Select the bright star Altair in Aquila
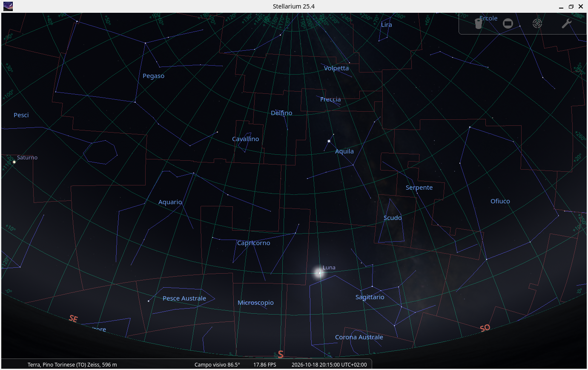Image resolution: width=588 pixels, height=370 pixels. [329, 141]
